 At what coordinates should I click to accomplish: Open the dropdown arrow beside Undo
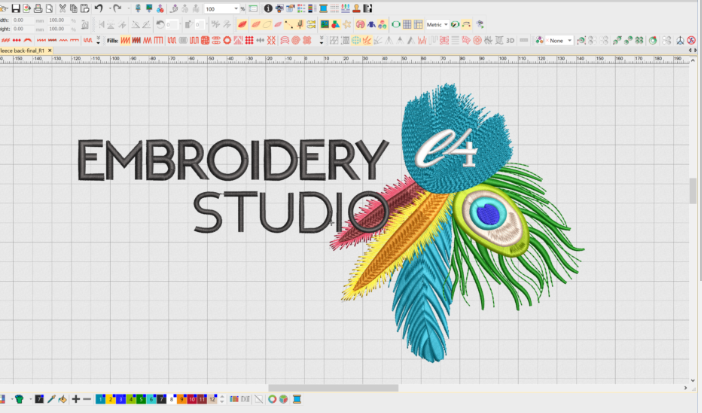pyautogui.click(x=109, y=9)
